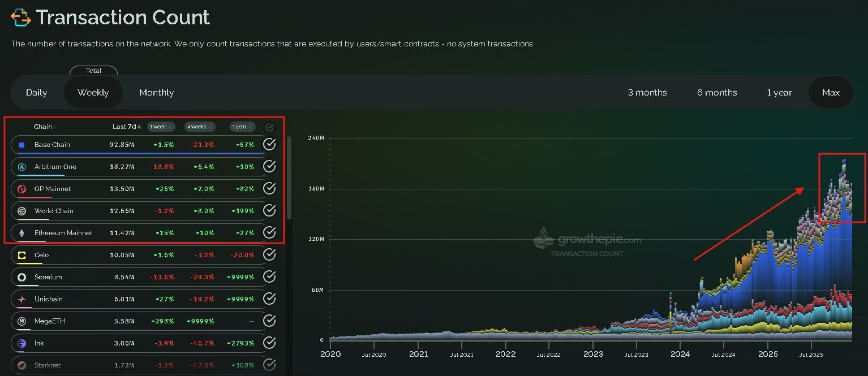The width and height of the screenshot is (868, 376).
Task: Click Base Chain's blue color indicator
Action: coord(22,144)
